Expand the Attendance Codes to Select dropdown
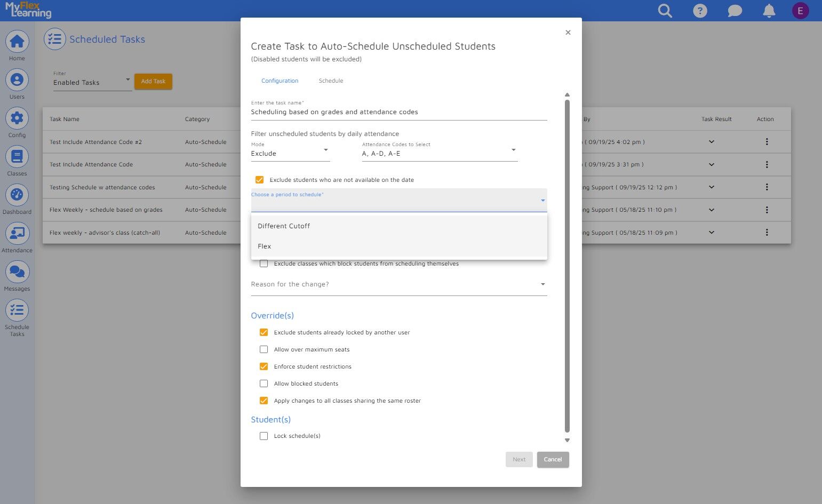Viewport: 822px width, 504px height. click(x=439, y=154)
